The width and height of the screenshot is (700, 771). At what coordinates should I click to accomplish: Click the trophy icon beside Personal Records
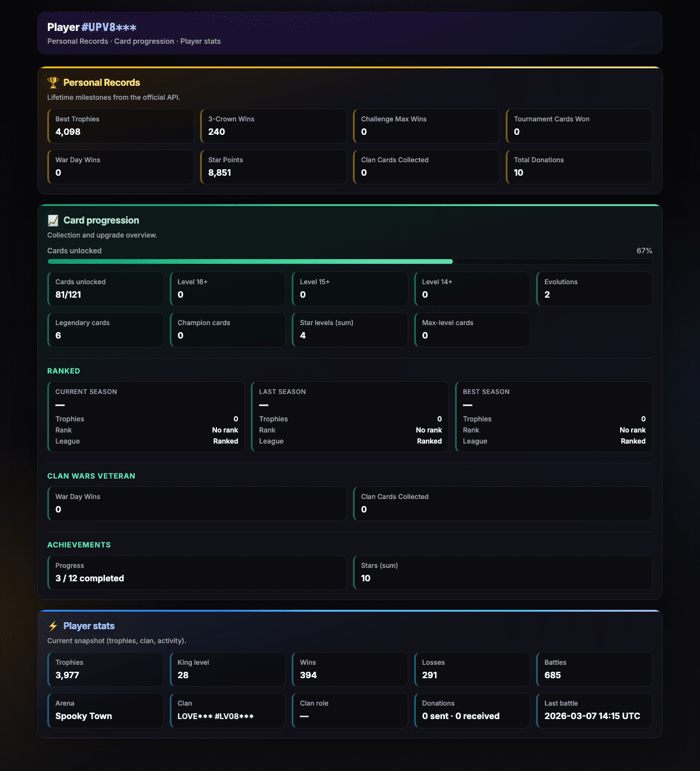click(x=53, y=83)
